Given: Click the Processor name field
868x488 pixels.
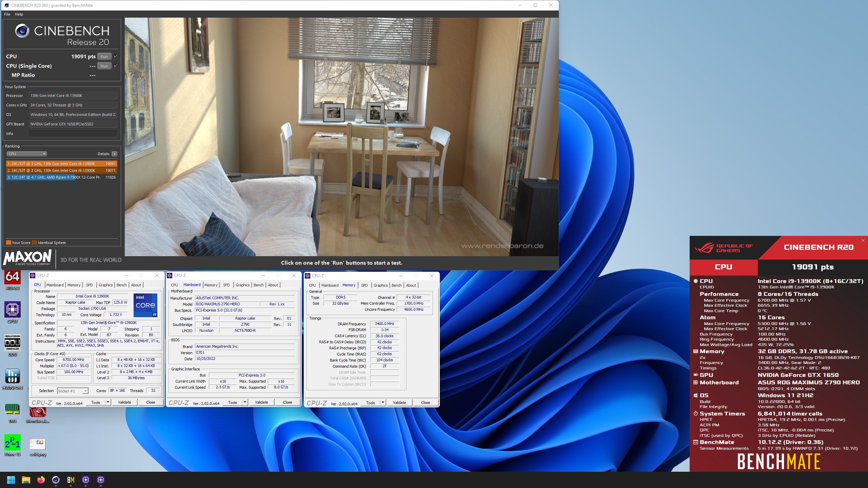Looking at the screenshot, I should [x=73, y=96].
